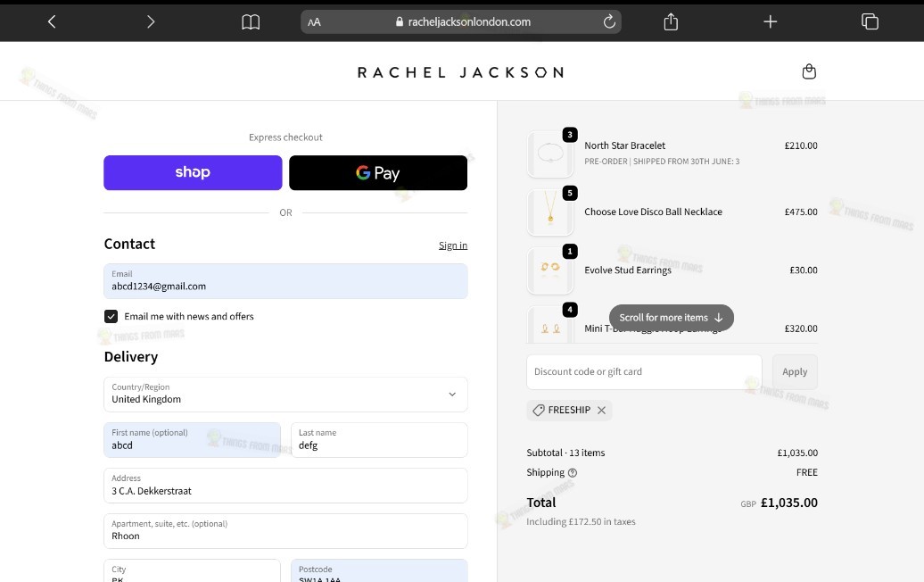Viewport: 924px width, 582px height.
Task: Tap the AA reader text size button
Action: [314, 21]
